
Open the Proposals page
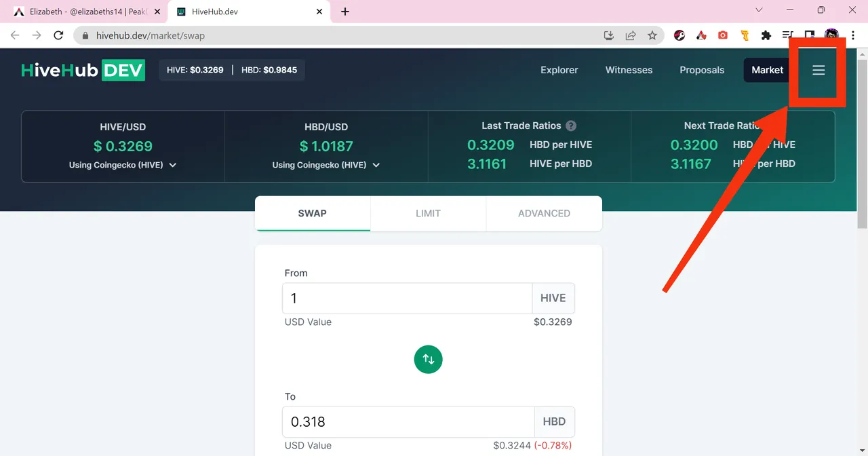pos(702,70)
